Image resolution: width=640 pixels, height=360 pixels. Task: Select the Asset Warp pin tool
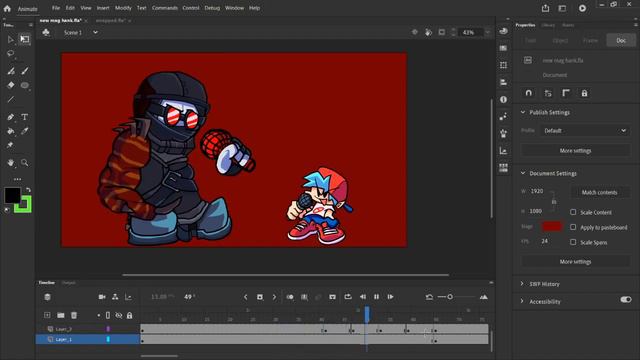[11, 145]
